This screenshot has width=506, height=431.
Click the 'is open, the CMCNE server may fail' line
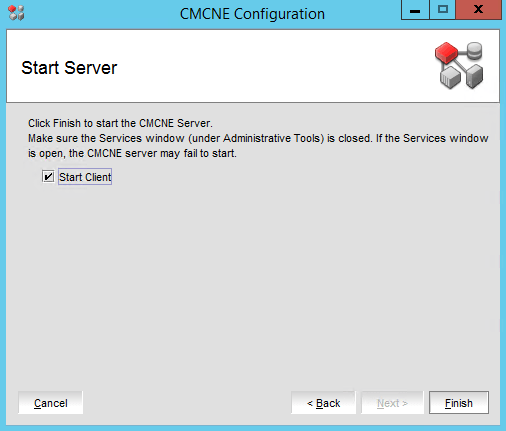[x=132, y=153]
